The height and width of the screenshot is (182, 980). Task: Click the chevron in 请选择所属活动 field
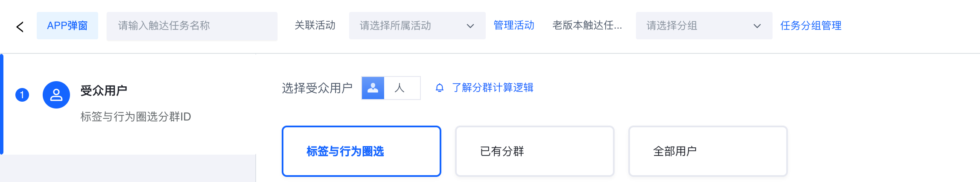point(470,26)
